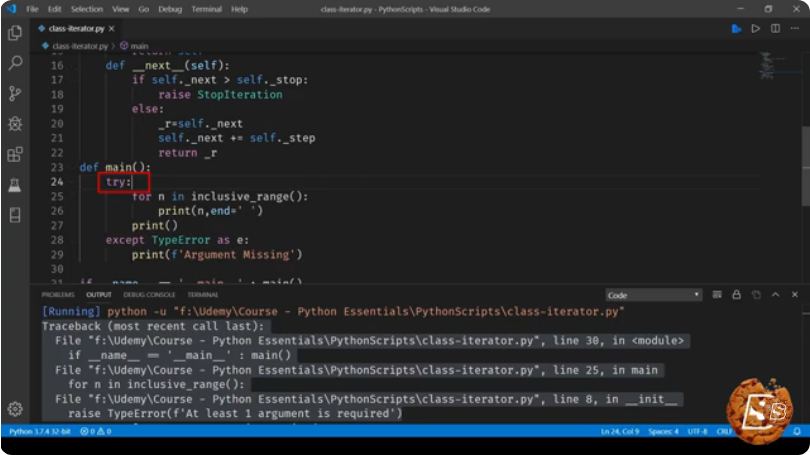Open the Debug view bug icon
Viewport: 810px width, 455px height.
click(x=15, y=124)
